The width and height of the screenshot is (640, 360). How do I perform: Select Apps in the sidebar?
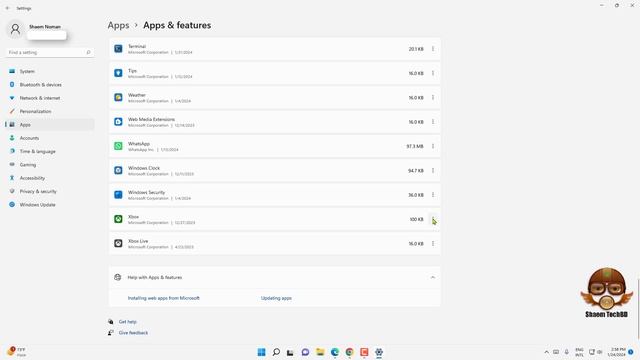[x=50, y=124]
